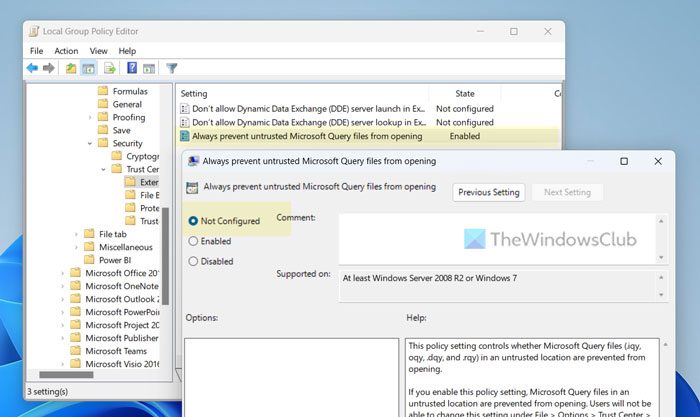Click the Previous Setting button
This screenshot has height=417, width=700.
489,192
